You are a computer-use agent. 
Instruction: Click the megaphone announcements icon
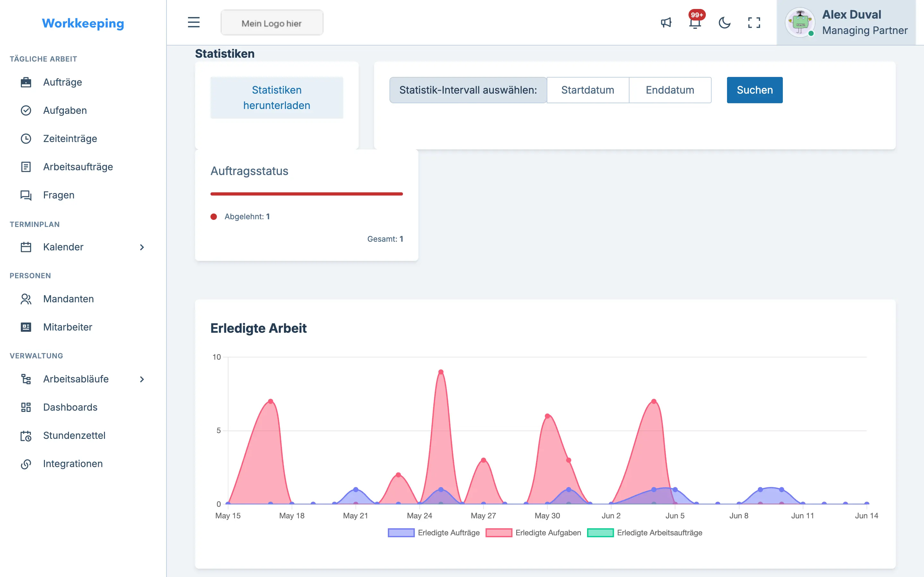click(x=666, y=22)
